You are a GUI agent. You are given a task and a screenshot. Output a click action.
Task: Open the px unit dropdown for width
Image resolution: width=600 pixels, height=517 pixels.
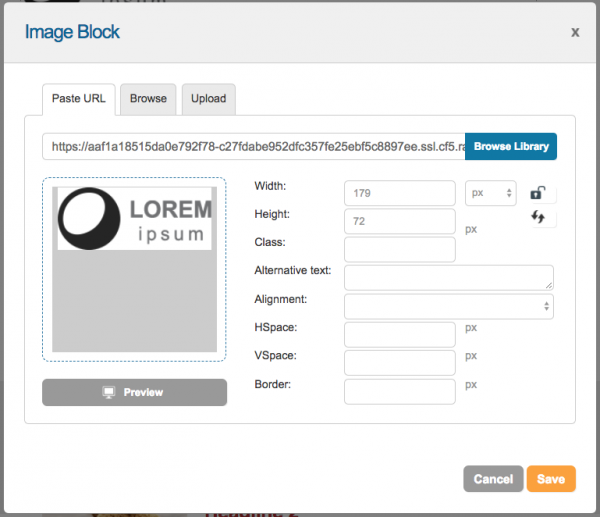coord(491,192)
